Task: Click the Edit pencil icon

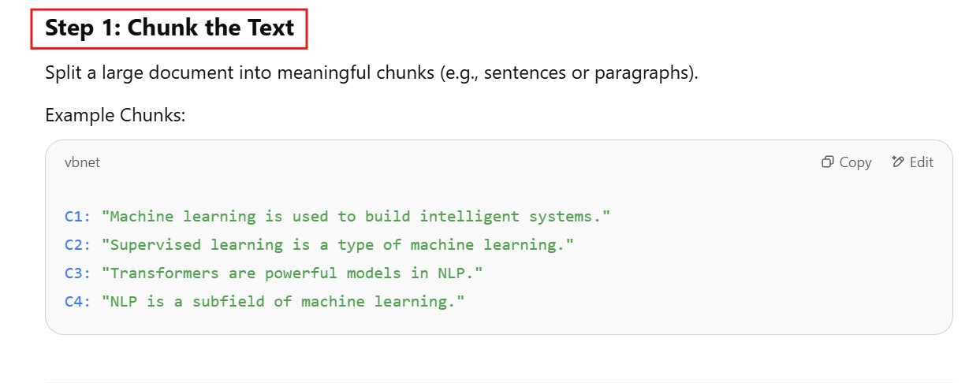Action: 897,162
